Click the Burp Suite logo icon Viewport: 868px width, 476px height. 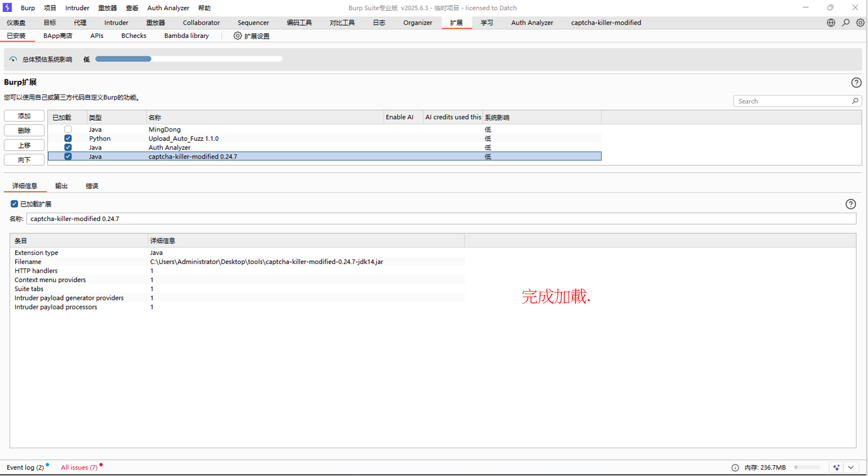8,8
